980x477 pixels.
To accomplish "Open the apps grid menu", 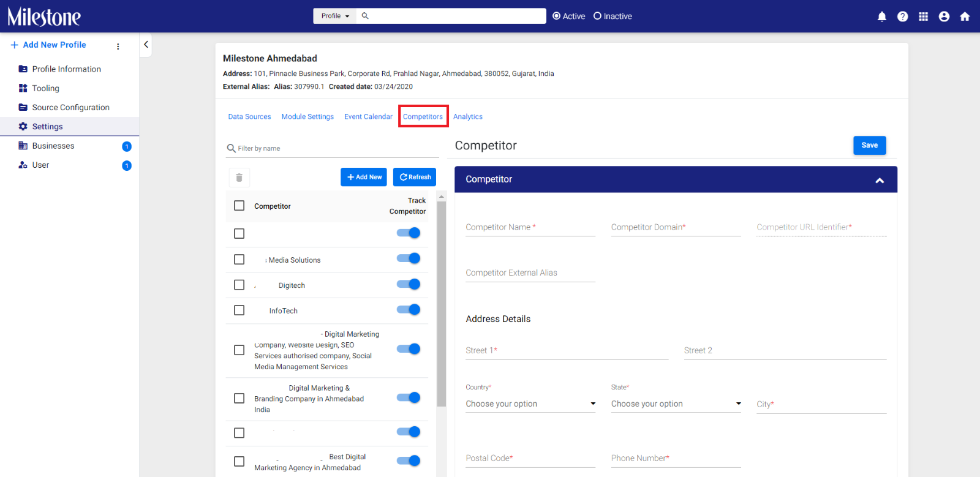I will point(924,17).
